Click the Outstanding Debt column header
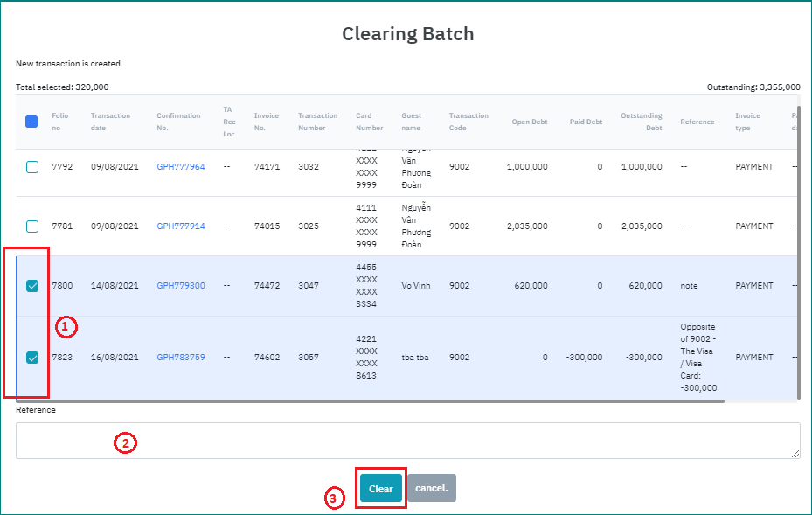The image size is (812, 515). 641,122
